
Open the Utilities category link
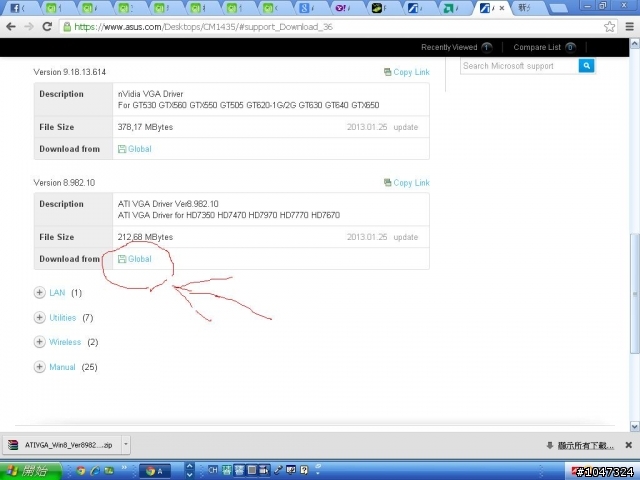coord(62,318)
